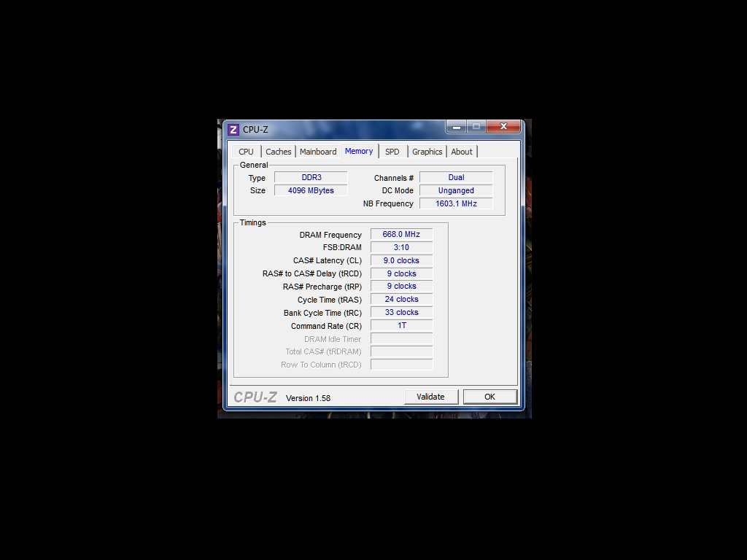Confirm with the OK button

(489, 397)
